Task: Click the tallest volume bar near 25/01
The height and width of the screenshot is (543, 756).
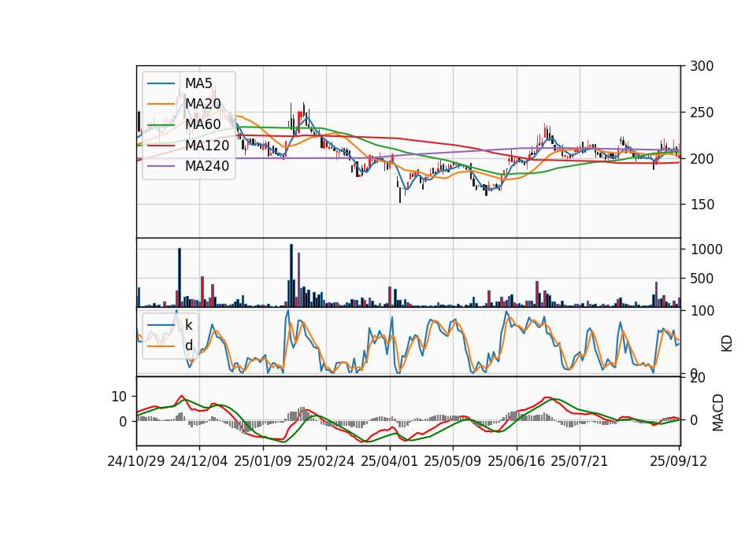Action: pyautogui.click(x=291, y=275)
